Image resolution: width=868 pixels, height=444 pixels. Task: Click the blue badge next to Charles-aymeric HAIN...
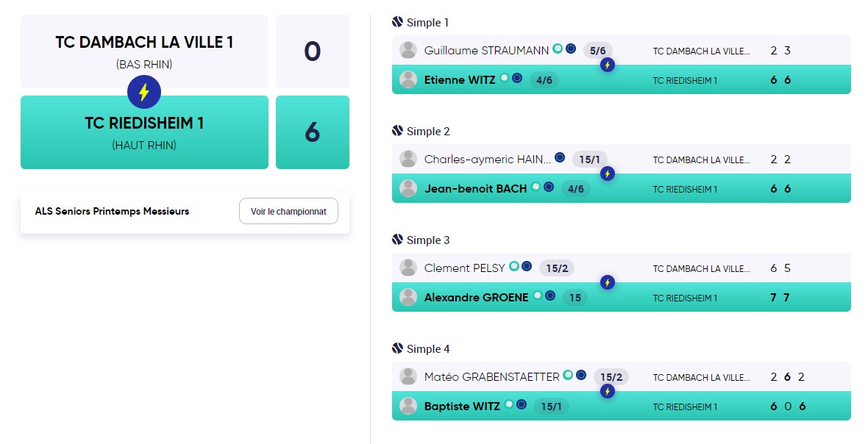click(560, 157)
